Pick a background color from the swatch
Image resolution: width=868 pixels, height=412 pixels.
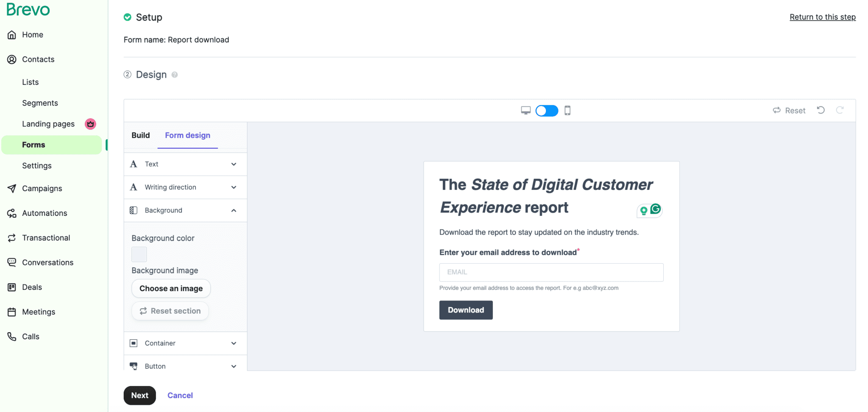[x=139, y=254]
